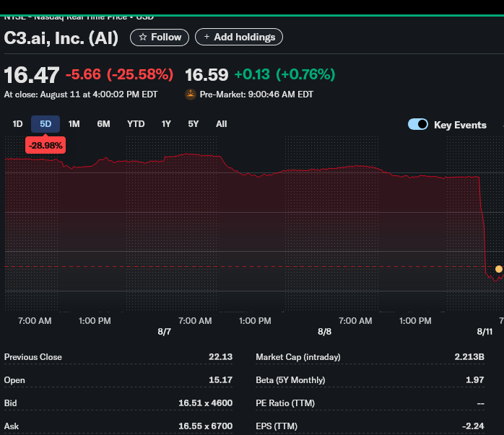Click the EPS value -2.24

tap(473, 426)
